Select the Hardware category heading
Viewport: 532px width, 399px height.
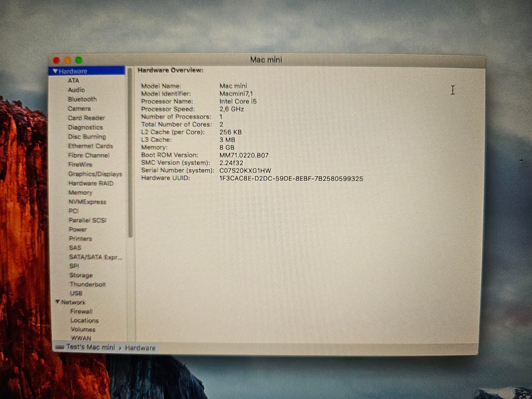[73, 71]
